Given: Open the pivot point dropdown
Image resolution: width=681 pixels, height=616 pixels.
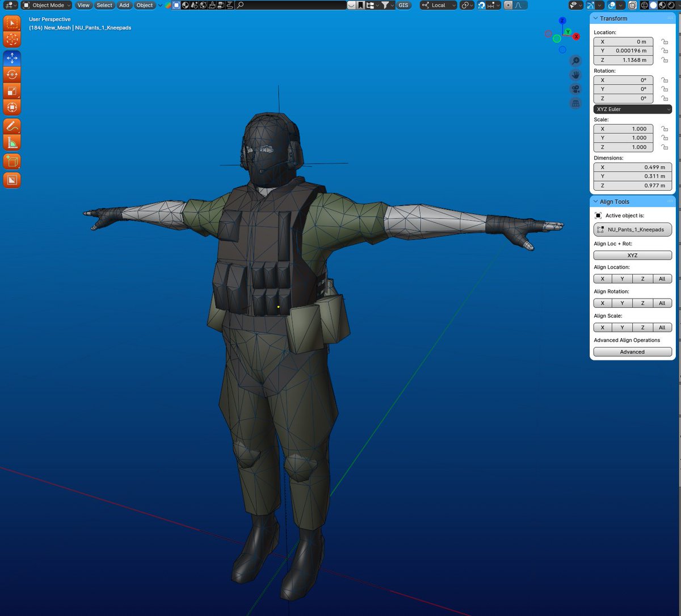Looking at the screenshot, I should click(x=466, y=5).
